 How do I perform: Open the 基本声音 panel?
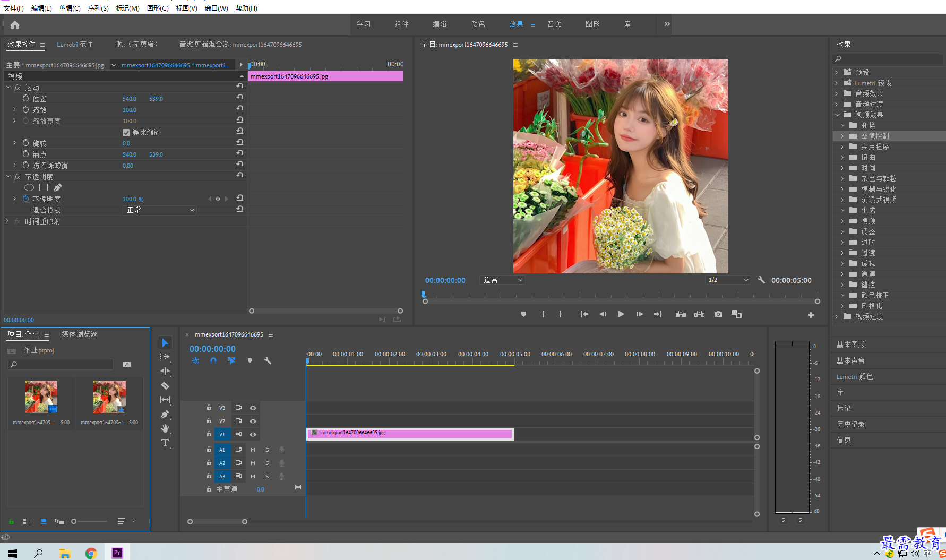coord(850,360)
